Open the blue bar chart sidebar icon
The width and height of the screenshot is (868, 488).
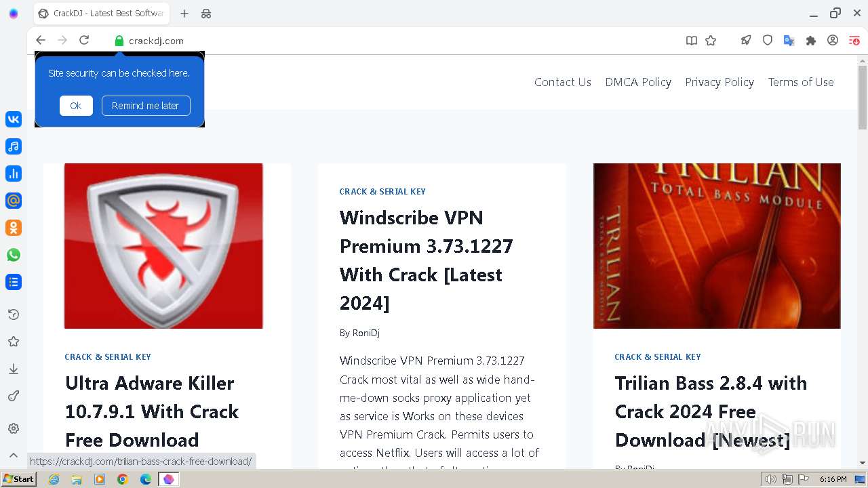[14, 174]
